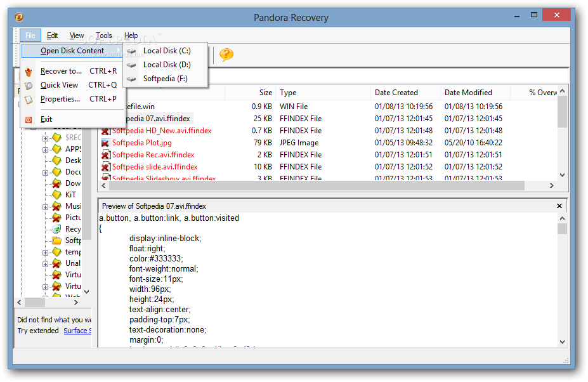This screenshot has width=588, height=382.
Task: Click the file list vertical scrollbar thumb
Action: (x=562, y=112)
